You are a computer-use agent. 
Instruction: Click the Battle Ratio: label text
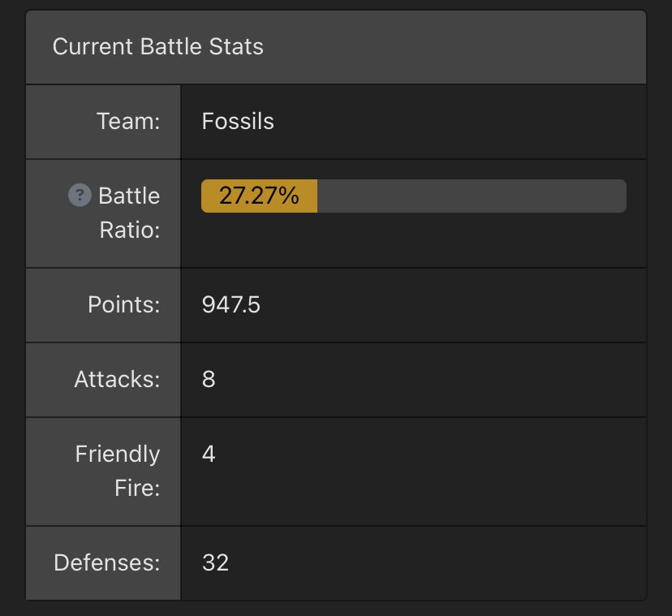click(129, 213)
